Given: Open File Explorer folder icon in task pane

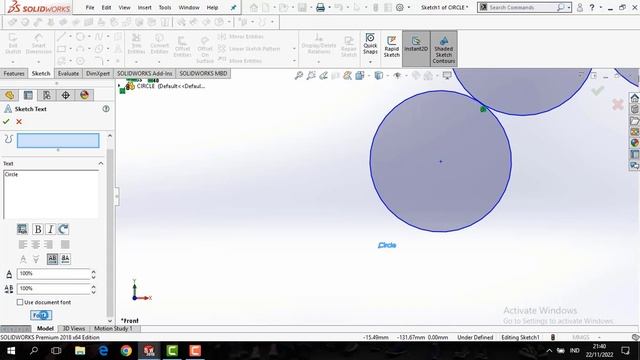Looking at the screenshot, I should coord(634,121).
